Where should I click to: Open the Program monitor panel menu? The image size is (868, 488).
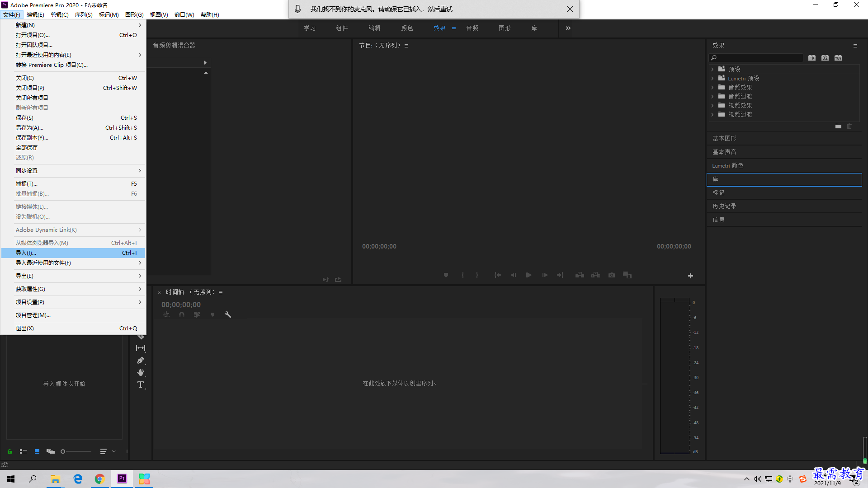click(406, 46)
